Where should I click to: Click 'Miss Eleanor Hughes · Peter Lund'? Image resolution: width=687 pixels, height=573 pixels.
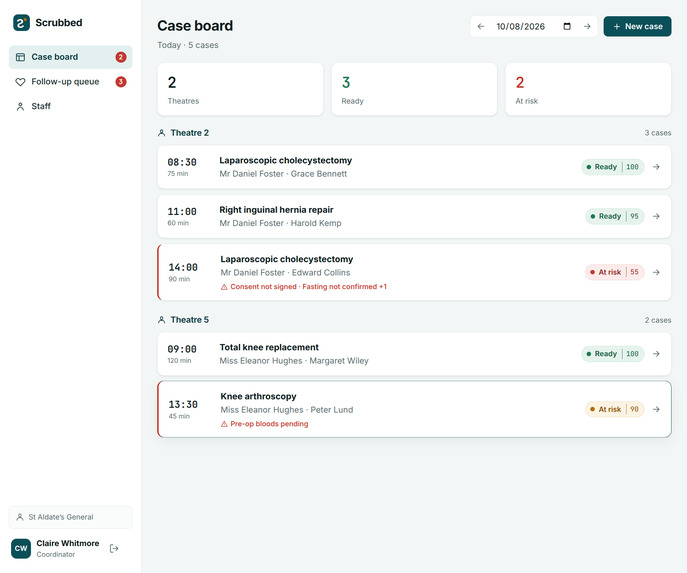tap(287, 410)
